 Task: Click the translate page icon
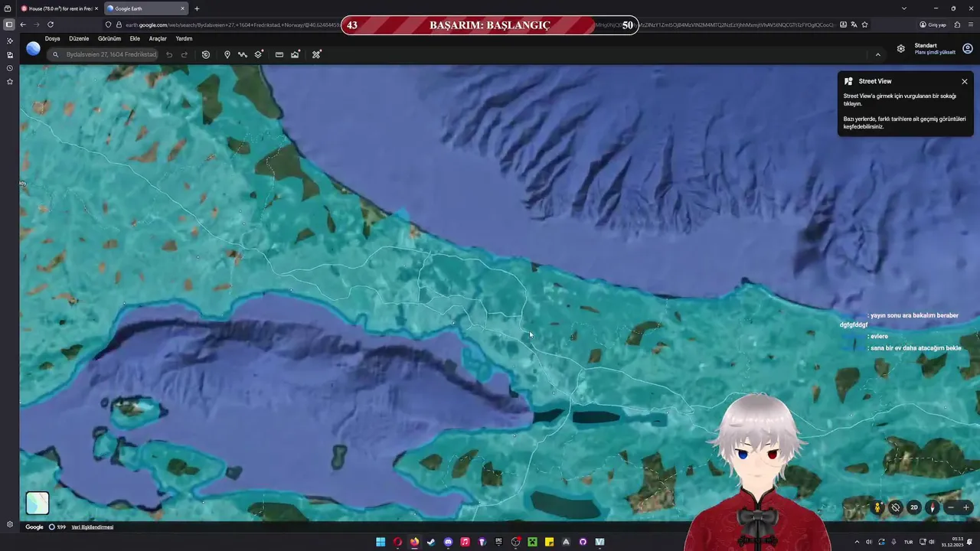coord(854,24)
